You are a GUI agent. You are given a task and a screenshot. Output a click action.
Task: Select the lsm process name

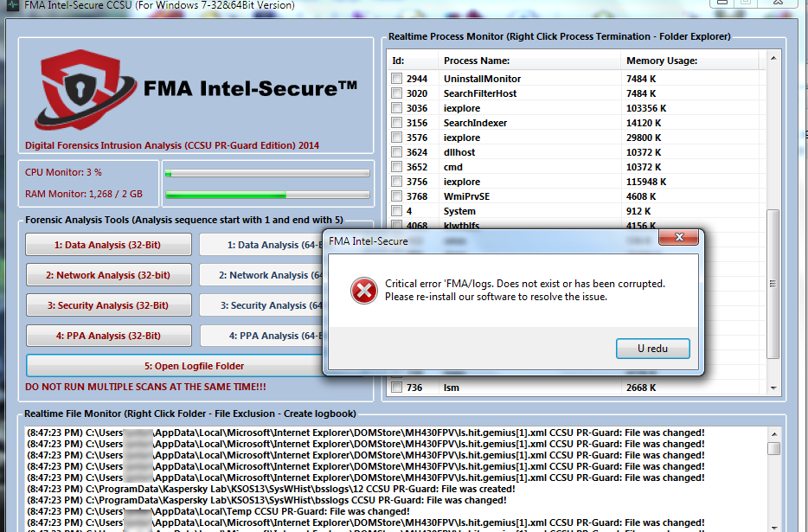(452, 388)
